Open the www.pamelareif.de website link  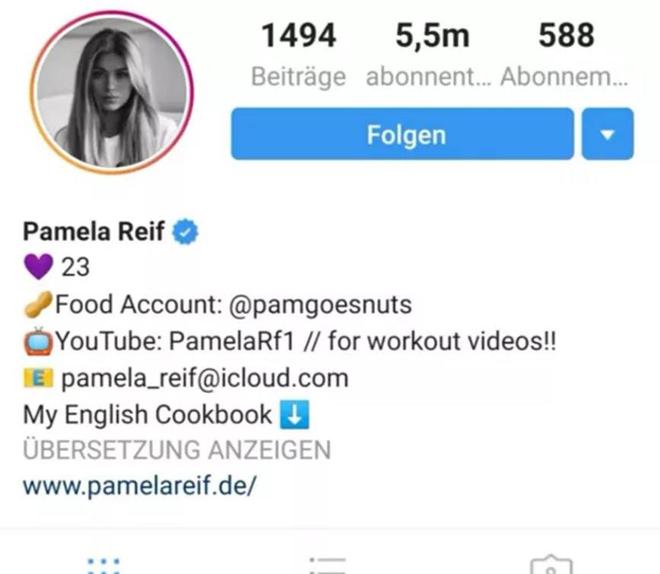point(139,486)
